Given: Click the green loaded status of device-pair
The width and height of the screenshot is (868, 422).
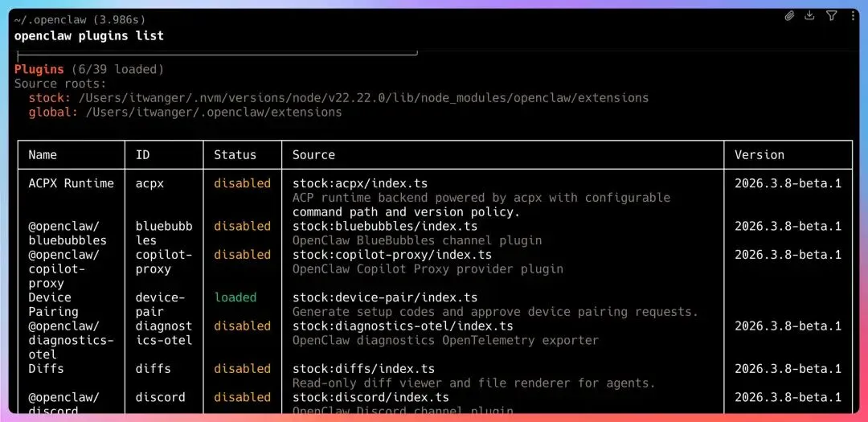Looking at the screenshot, I should coord(235,297).
